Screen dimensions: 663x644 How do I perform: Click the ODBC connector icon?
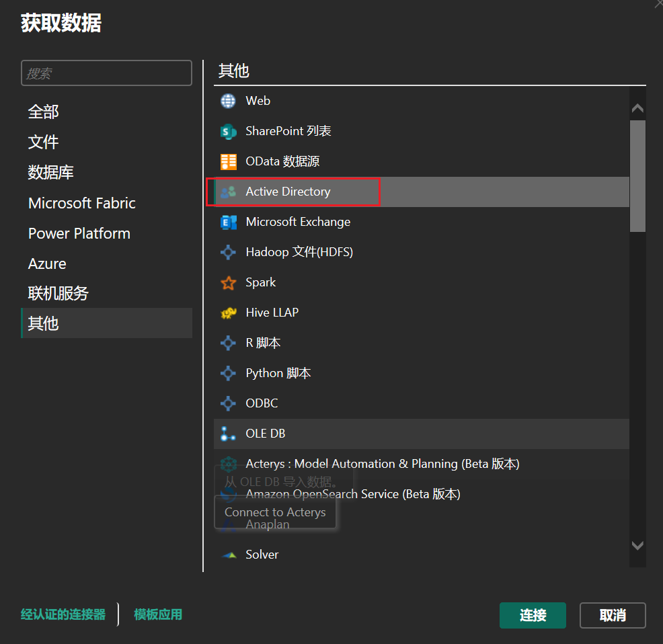[x=229, y=403]
